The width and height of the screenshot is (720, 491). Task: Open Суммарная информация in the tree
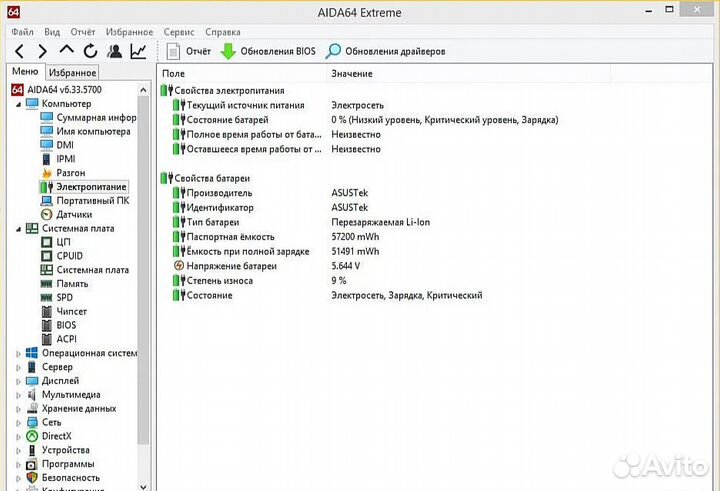(89, 118)
